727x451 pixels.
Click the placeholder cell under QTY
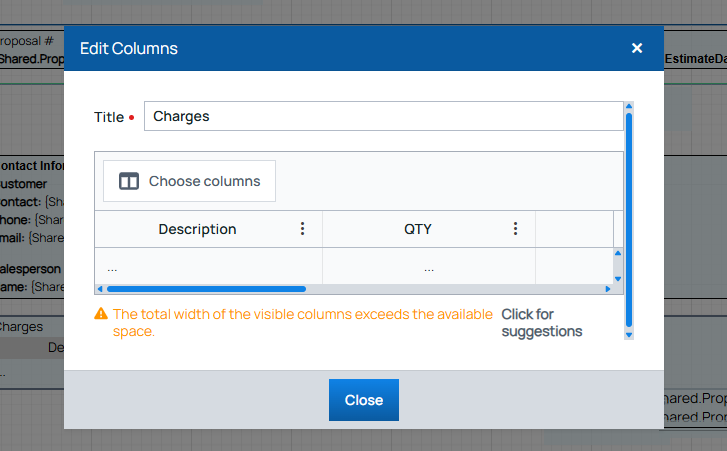click(428, 268)
